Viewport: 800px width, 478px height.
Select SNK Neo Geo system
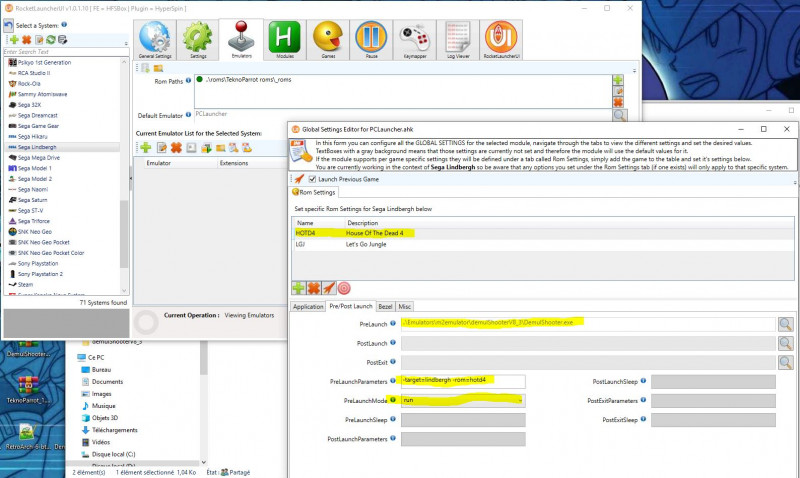[35, 232]
